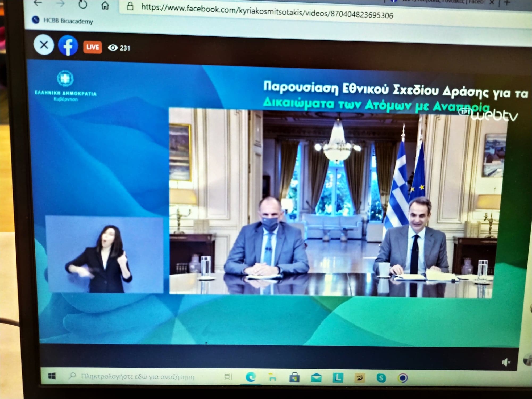Unmute the video with speaker icon
Viewport: 532px width, 399px height.
[506, 362]
